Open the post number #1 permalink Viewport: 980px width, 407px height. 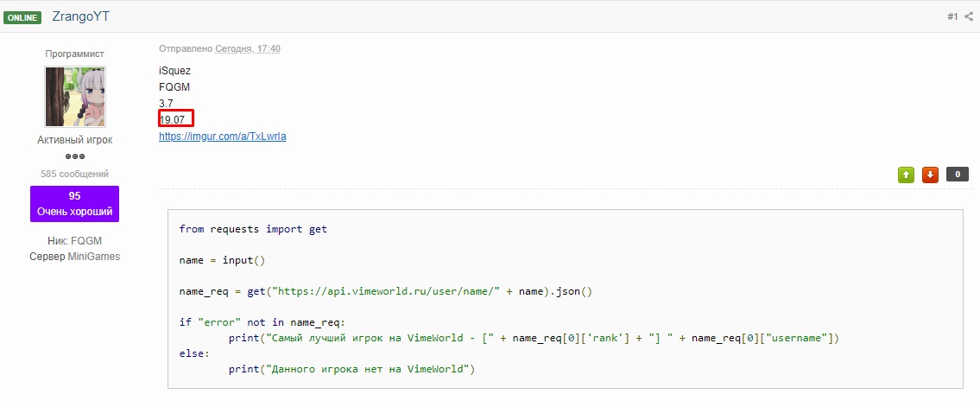click(x=952, y=17)
